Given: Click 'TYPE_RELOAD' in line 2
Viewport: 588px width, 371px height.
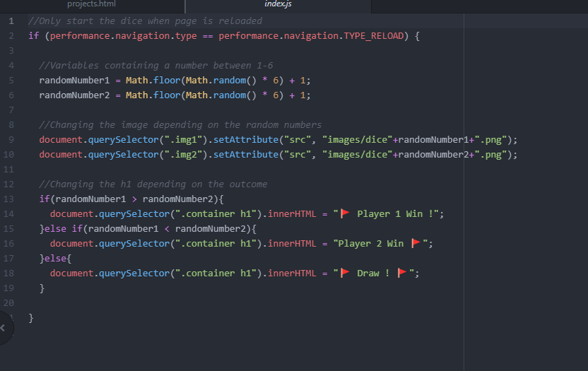Looking at the screenshot, I should coord(373,36).
